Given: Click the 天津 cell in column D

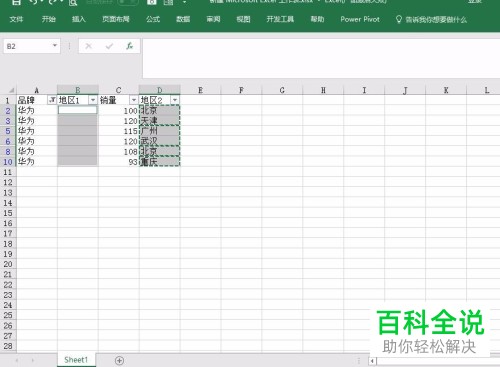Looking at the screenshot, I should click(x=160, y=121).
